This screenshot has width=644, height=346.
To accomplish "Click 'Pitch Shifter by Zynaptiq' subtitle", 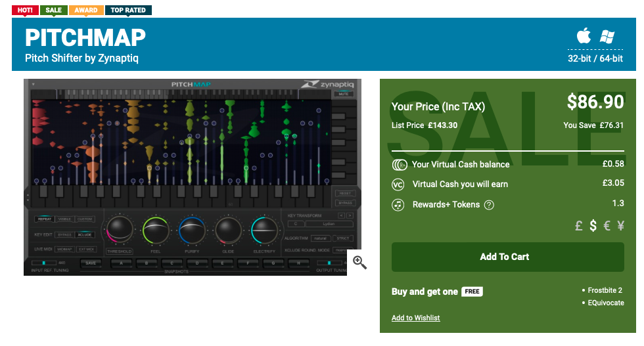I will [81, 58].
